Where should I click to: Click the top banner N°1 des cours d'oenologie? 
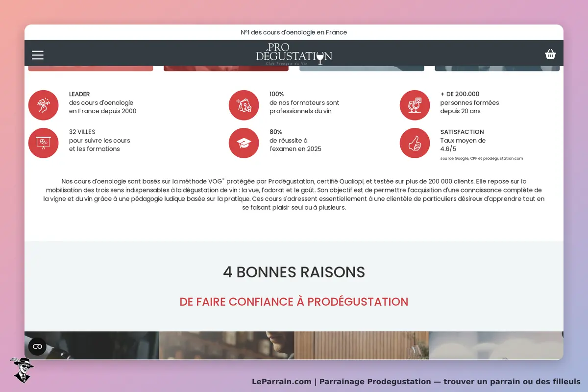pyautogui.click(x=294, y=32)
